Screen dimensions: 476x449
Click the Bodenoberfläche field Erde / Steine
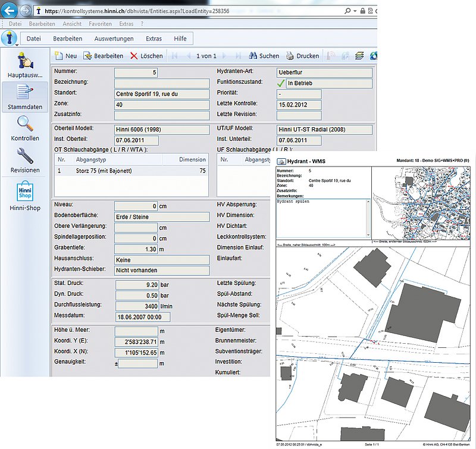pos(162,217)
